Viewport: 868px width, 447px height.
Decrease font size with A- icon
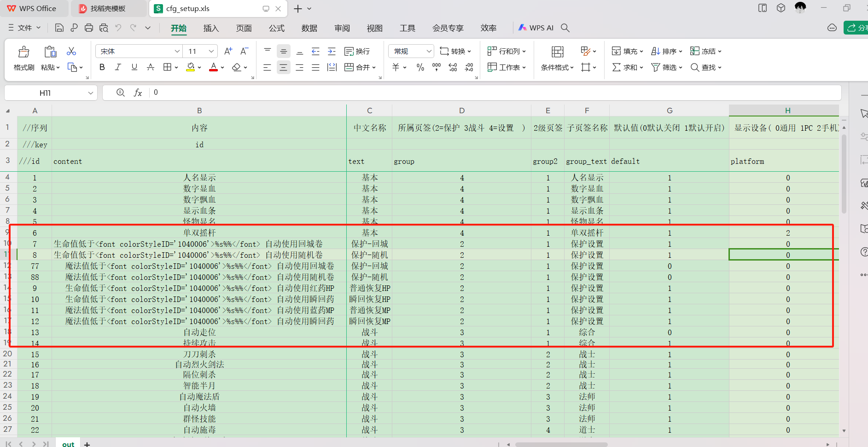[x=245, y=51]
